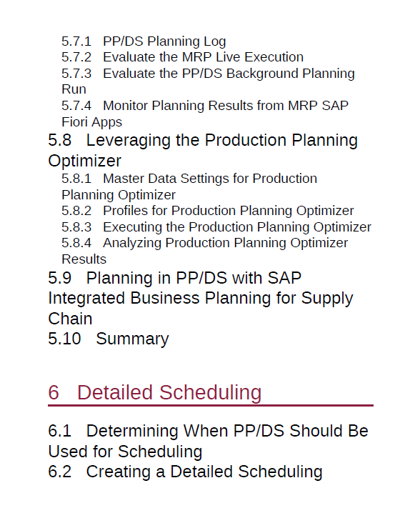
Task: Click the chapter number 6
Action: tap(54, 392)
